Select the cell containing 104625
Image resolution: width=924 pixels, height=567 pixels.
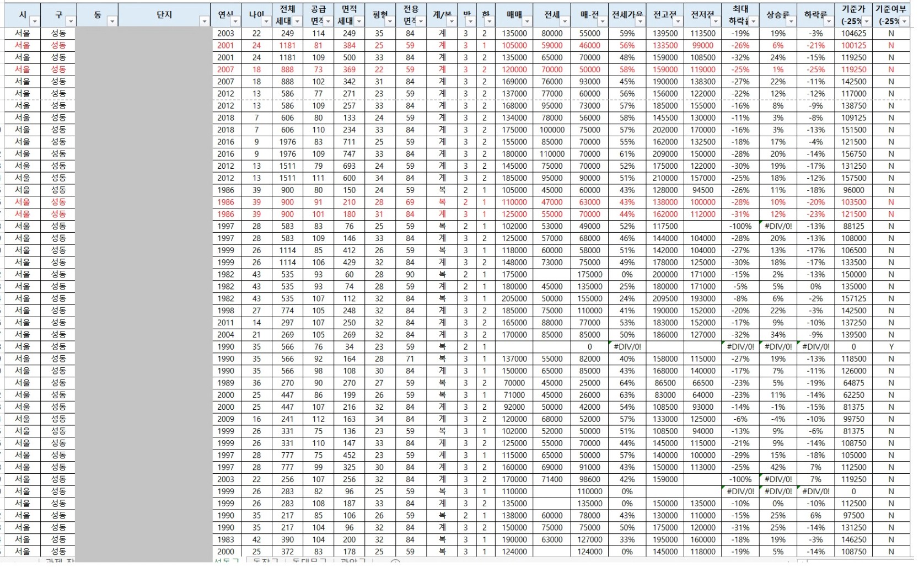coord(853,33)
